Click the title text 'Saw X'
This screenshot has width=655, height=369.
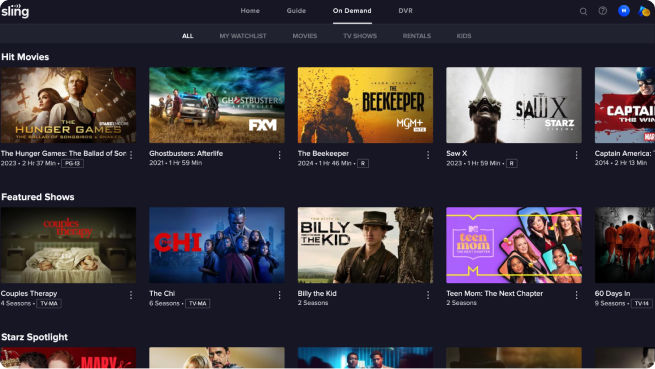pos(456,153)
